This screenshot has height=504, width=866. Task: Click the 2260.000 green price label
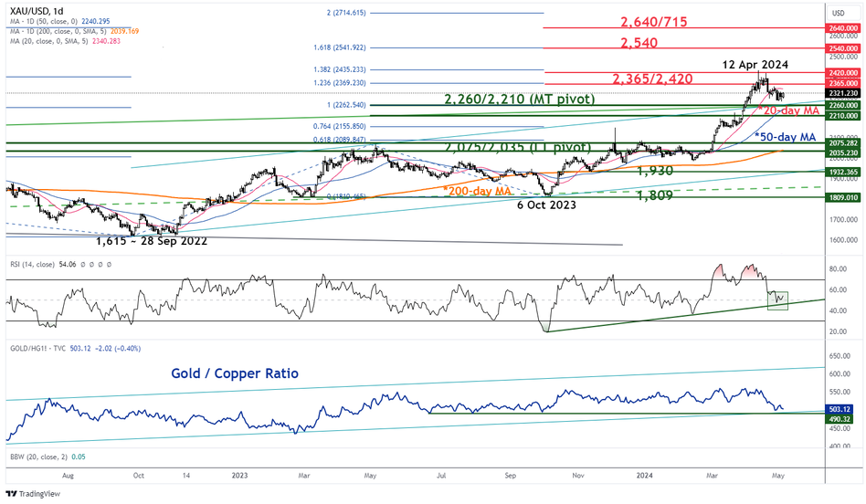841,105
